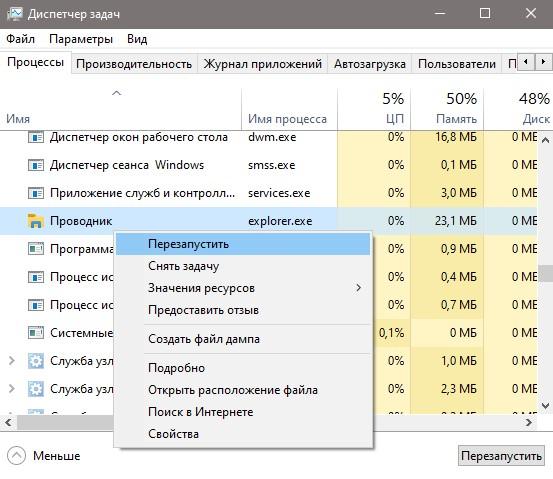Switch to the Производительность tab
Image resolution: width=553 pixels, height=479 pixels.
pyautogui.click(x=134, y=64)
